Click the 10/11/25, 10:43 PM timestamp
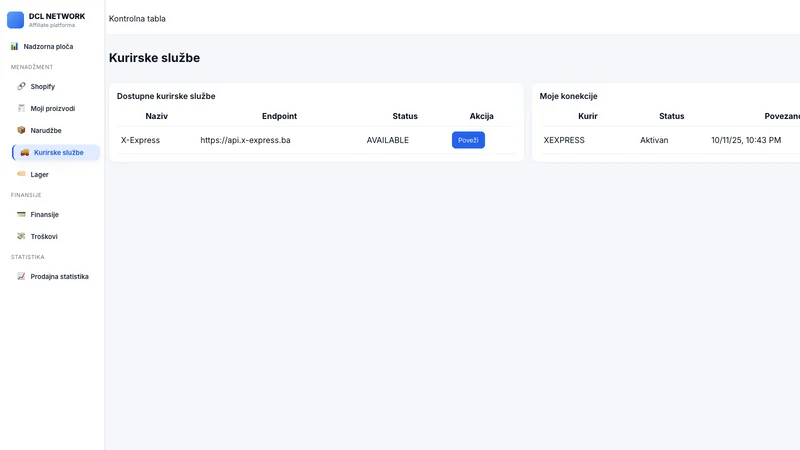Image resolution: width=800 pixels, height=450 pixels. 746,140
